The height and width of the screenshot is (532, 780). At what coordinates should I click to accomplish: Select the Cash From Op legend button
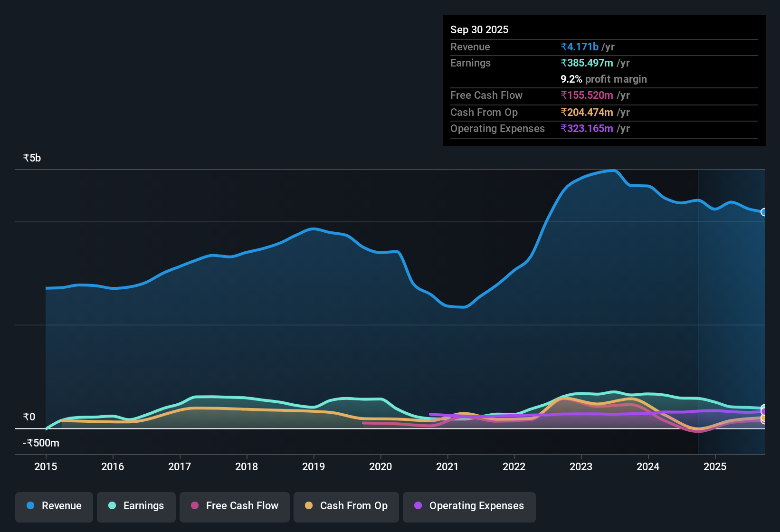point(346,506)
